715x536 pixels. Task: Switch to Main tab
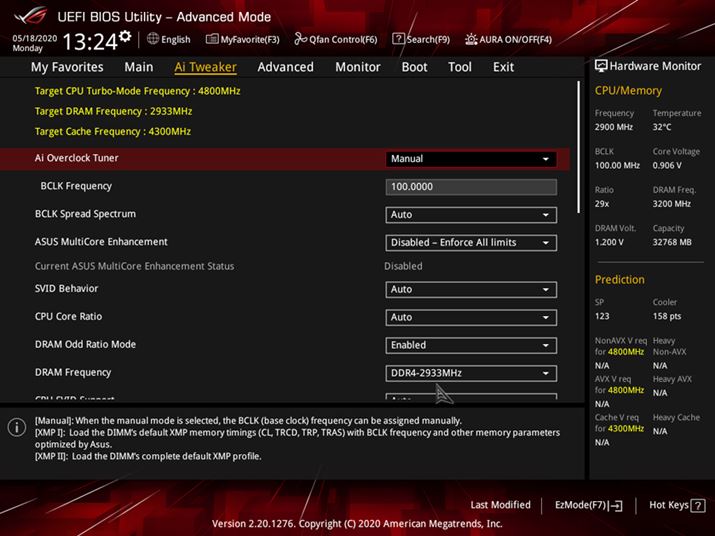(139, 67)
